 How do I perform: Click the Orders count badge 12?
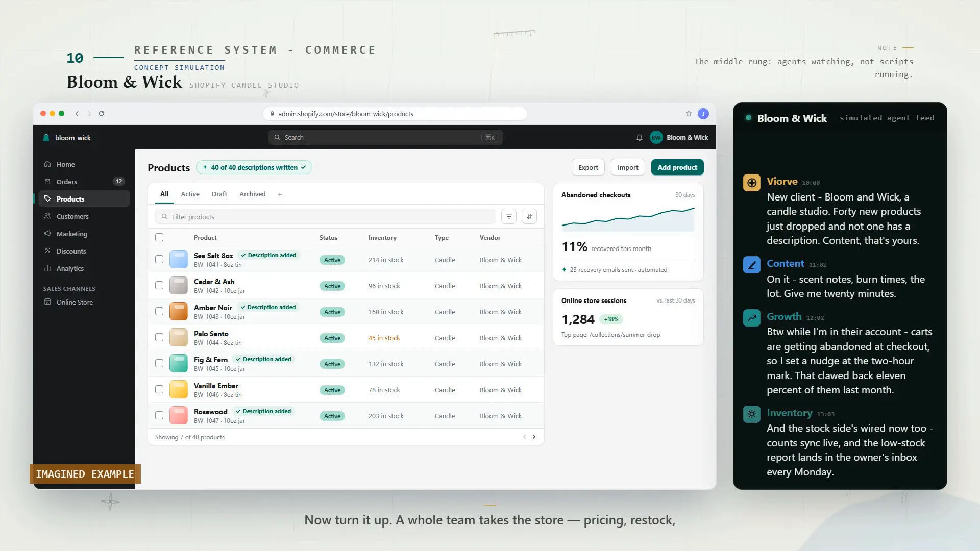pyautogui.click(x=119, y=182)
